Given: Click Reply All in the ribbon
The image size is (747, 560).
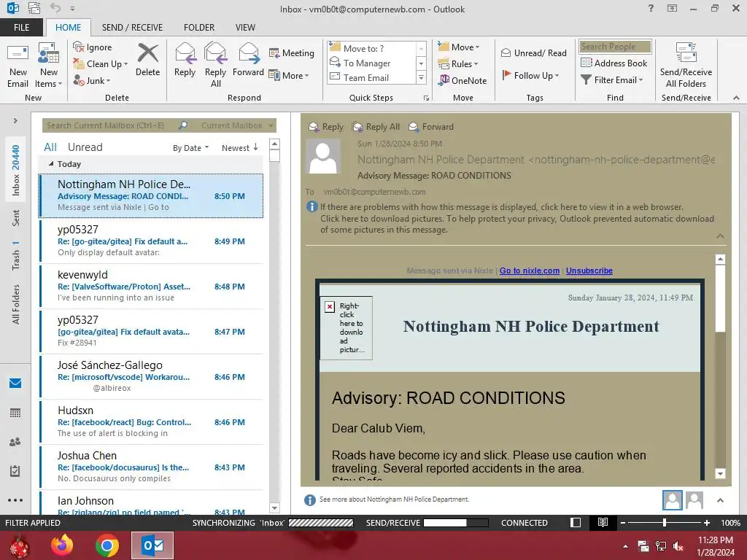Looking at the screenshot, I should [215, 66].
